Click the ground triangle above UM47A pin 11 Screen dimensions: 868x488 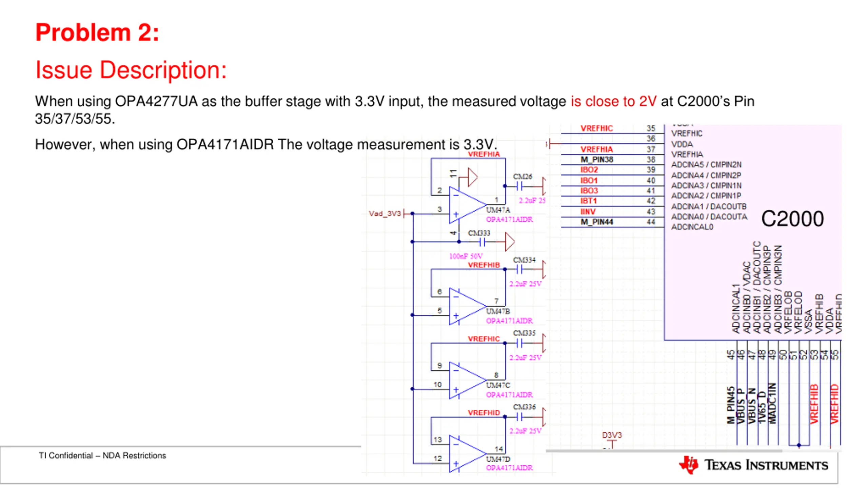(473, 177)
